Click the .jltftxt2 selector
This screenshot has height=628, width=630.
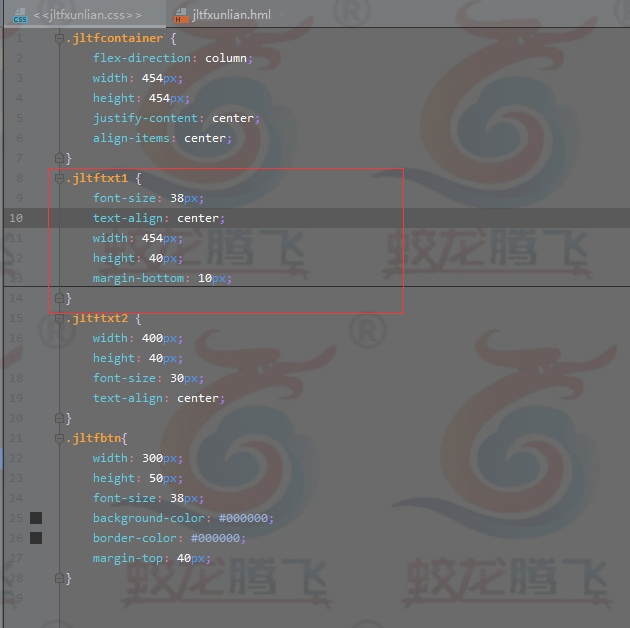97,318
